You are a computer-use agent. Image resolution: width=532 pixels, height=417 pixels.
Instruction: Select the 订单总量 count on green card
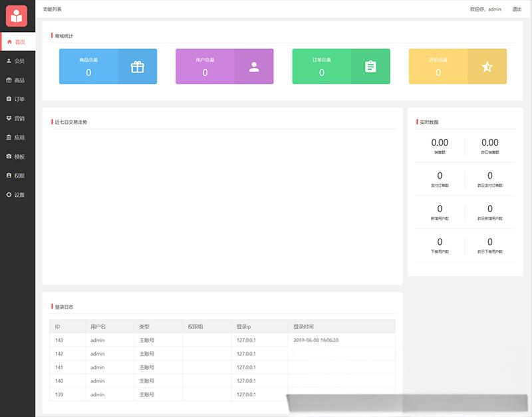pos(322,72)
